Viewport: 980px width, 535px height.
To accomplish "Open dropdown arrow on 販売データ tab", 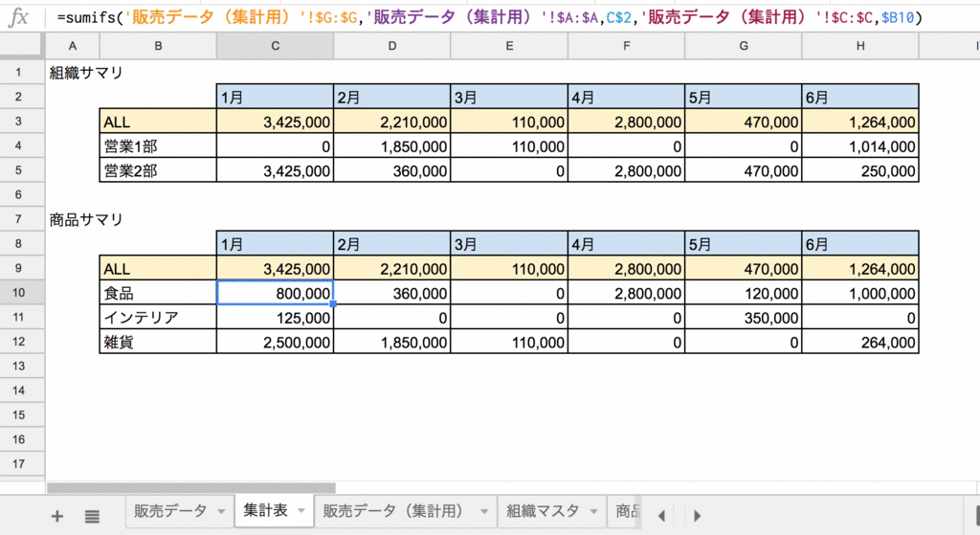I will coord(221,511).
